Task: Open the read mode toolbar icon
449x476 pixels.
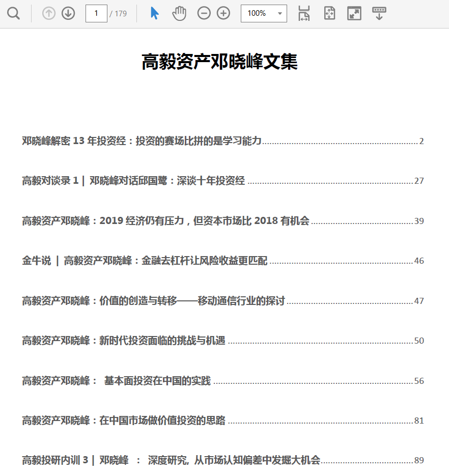Action: (379, 14)
